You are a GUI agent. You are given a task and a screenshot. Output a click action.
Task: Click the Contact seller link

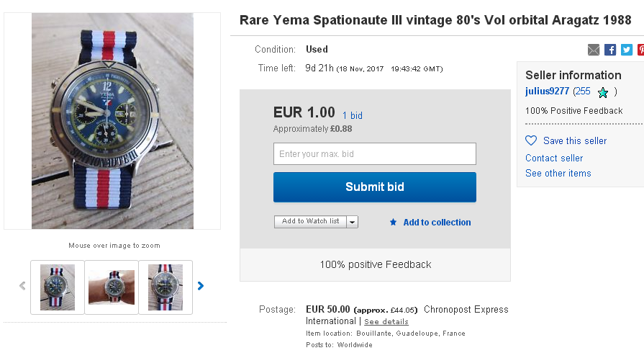click(554, 158)
